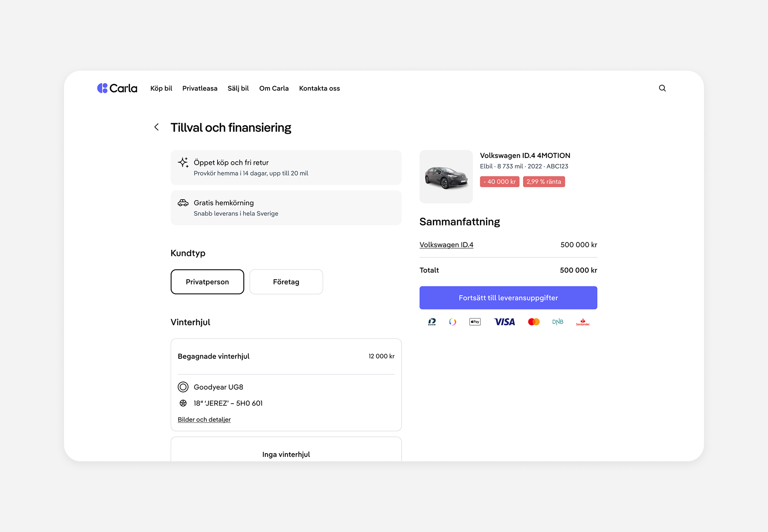This screenshot has height=532, width=768.
Task: Click the VISA logo
Action: [504, 322]
